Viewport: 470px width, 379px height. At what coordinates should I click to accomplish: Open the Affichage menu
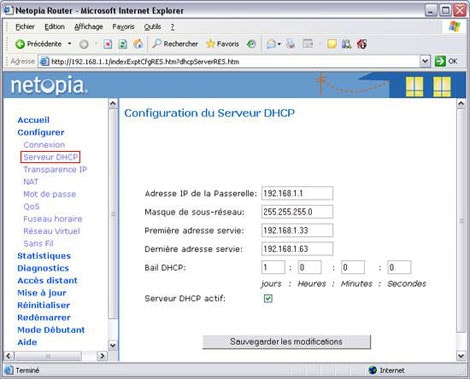click(x=88, y=27)
